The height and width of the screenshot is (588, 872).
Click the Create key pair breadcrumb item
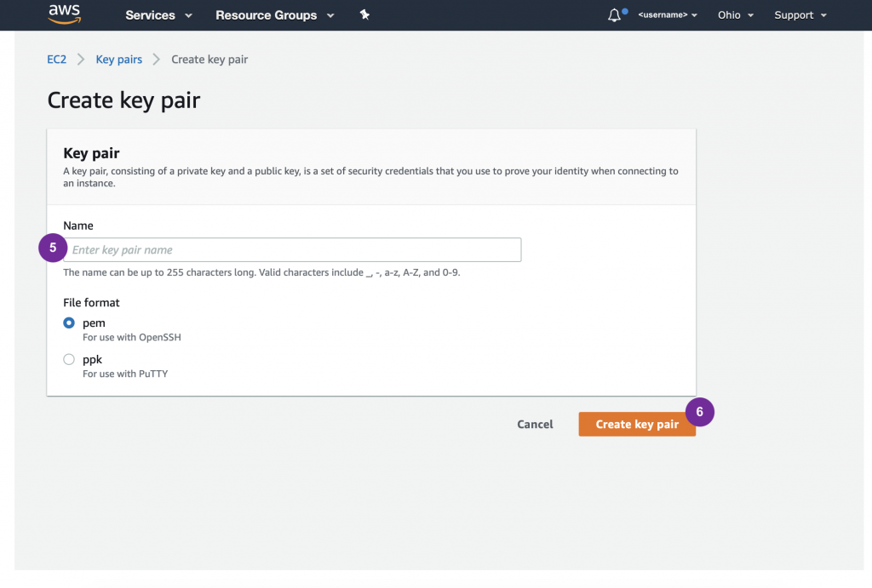tap(209, 60)
